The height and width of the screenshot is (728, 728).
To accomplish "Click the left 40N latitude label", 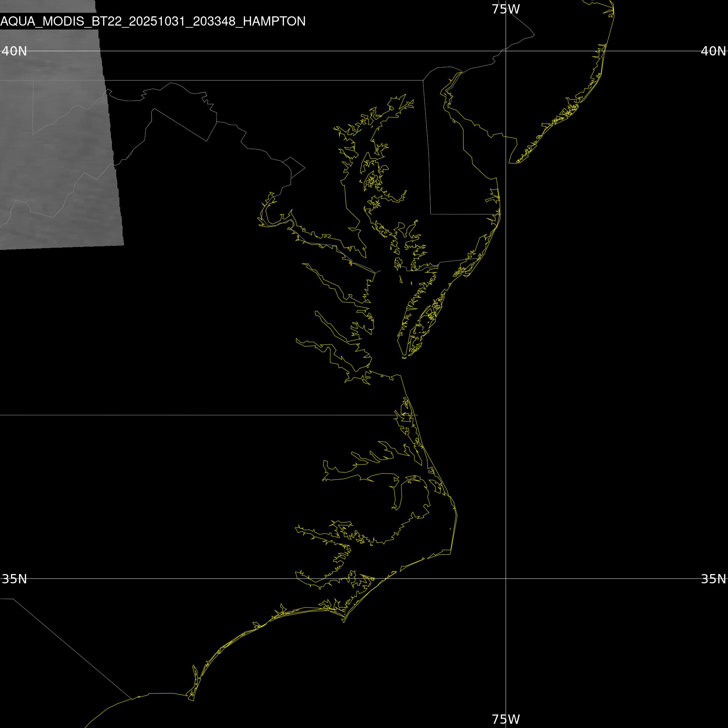I will [x=14, y=51].
